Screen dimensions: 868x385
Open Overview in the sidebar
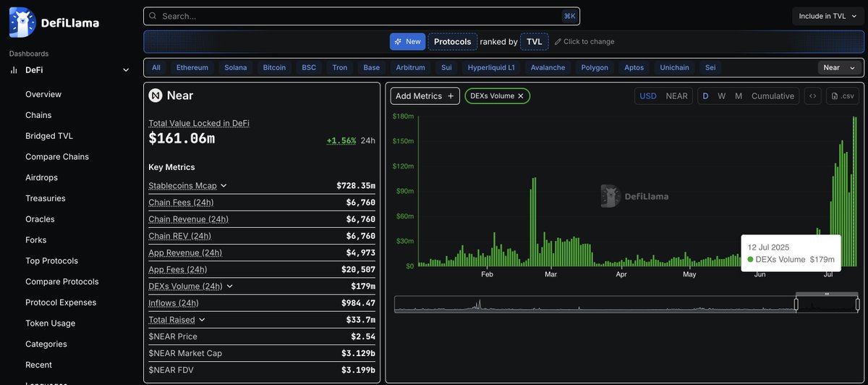pos(43,94)
